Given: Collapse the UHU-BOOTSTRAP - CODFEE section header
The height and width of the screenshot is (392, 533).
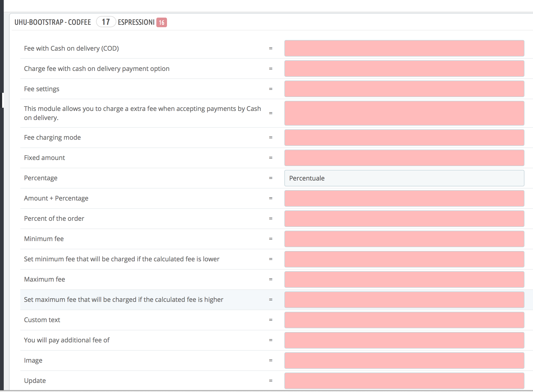Looking at the screenshot, I should (x=53, y=22).
